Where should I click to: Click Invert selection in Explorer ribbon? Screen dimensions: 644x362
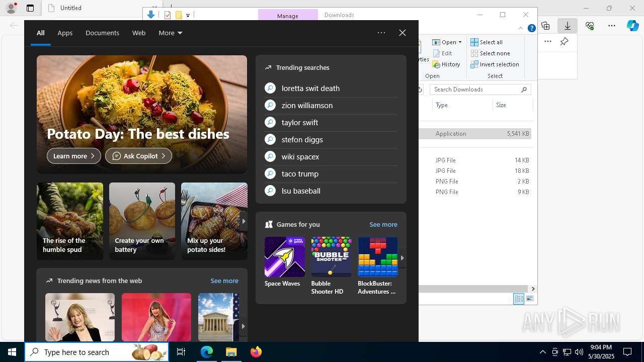[495, 64]
